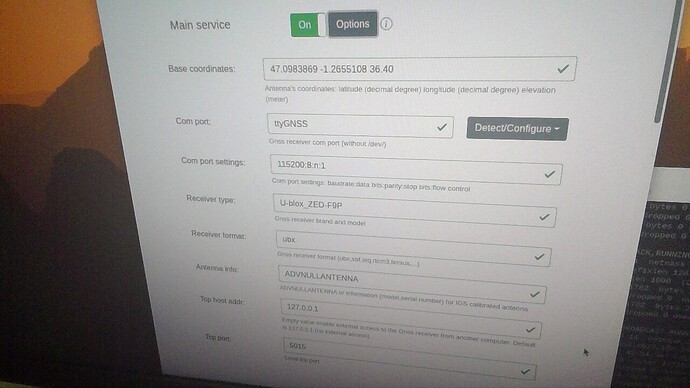Edit Receiver format ubx field

[x=413, y=249]
